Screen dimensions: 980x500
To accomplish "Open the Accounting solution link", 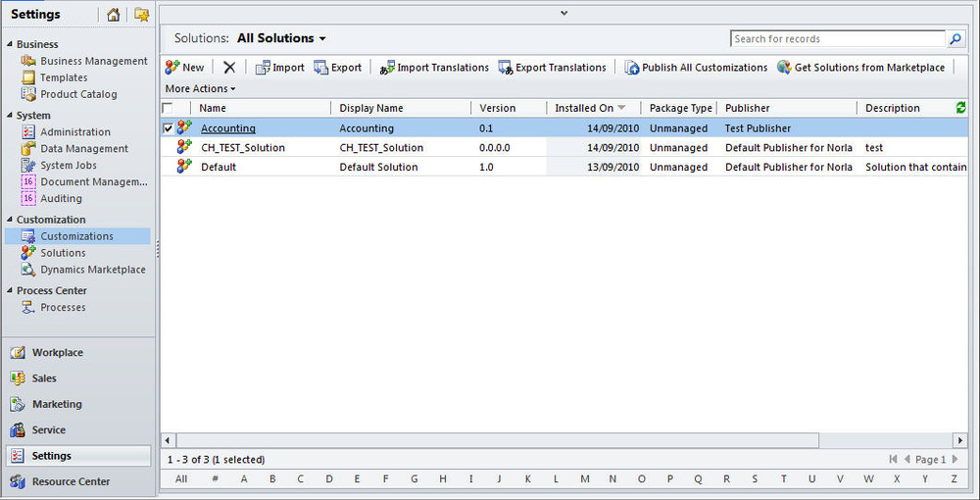I will (x=227, y=128).
